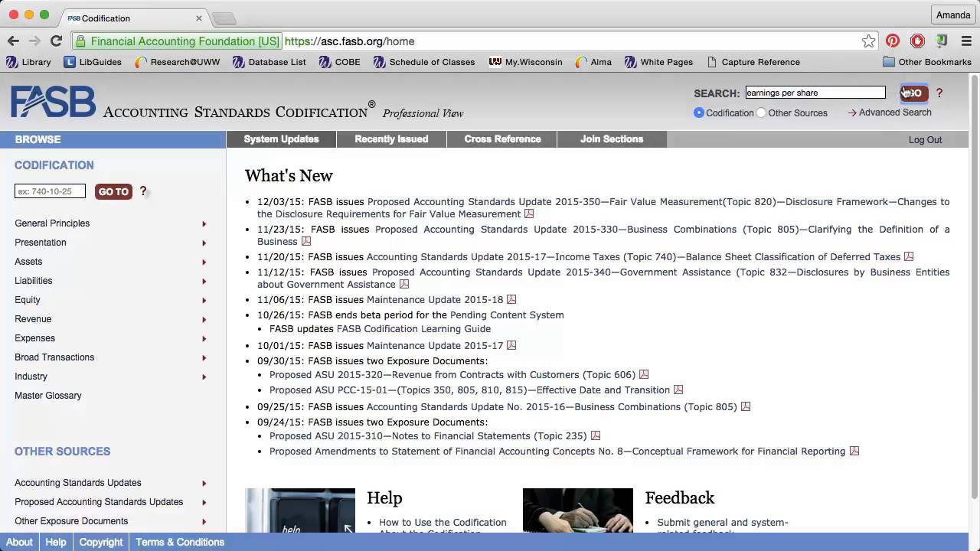Open PDF icon for Maintenance Update 2015-18
Viewport: 980px width, 551px height.
511,300
